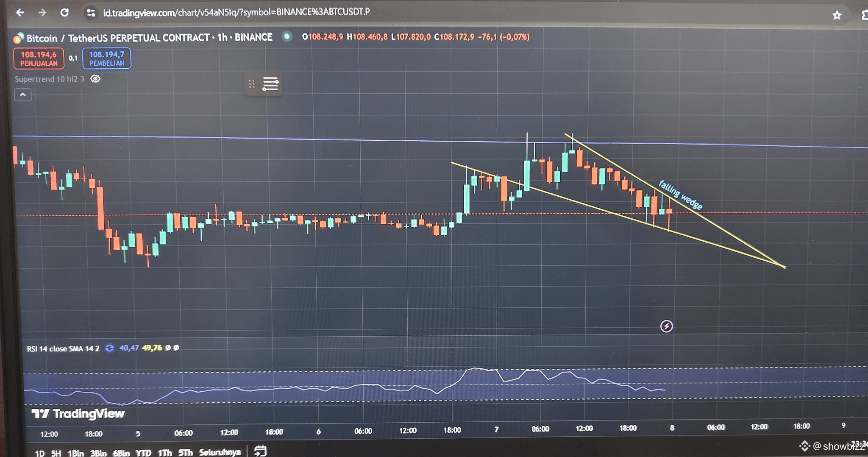Click the RSI circular sync icon
Viewport: 868px width, 457px height.
pos(110,348)
